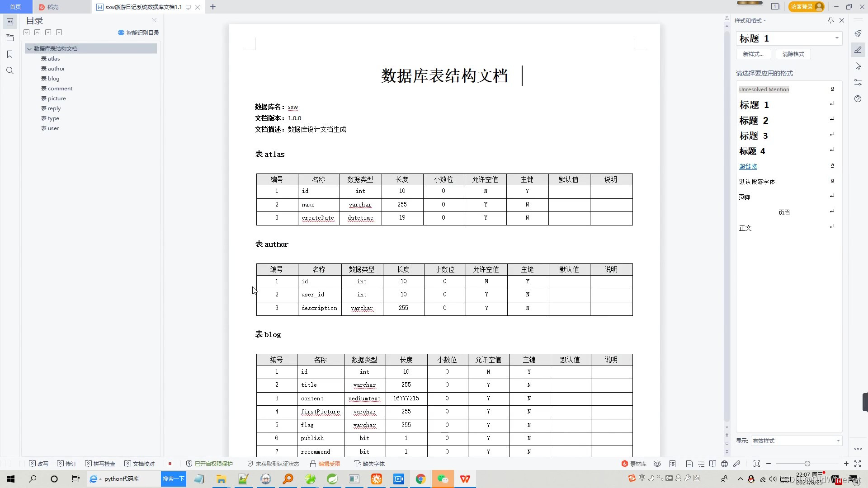
Task: Click the修订 (track changes) icon
Action: [69, 463]
